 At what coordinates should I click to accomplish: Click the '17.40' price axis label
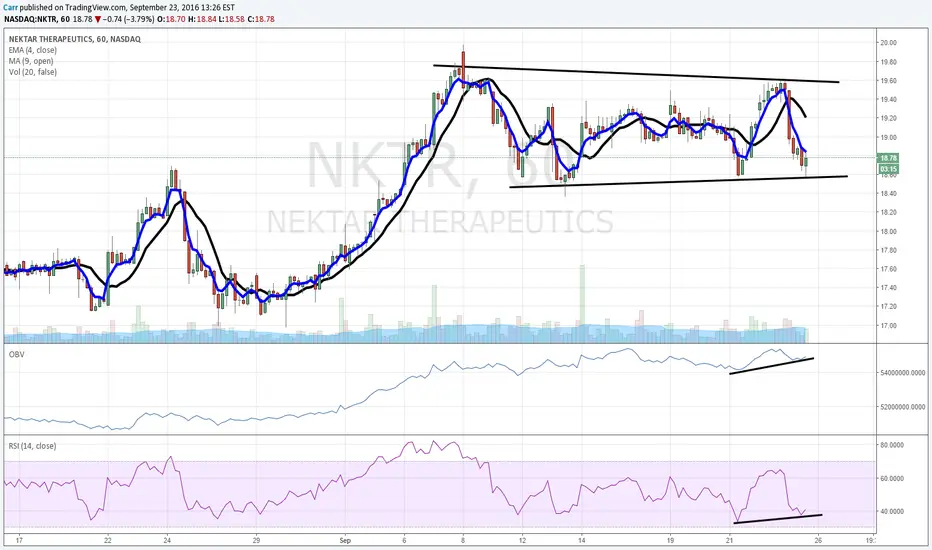889,288
